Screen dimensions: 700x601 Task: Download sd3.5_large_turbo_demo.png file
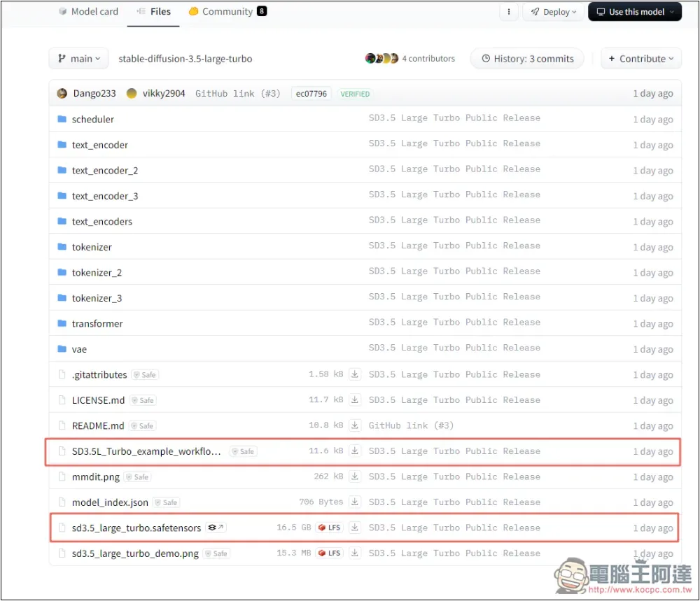[354, 553]
